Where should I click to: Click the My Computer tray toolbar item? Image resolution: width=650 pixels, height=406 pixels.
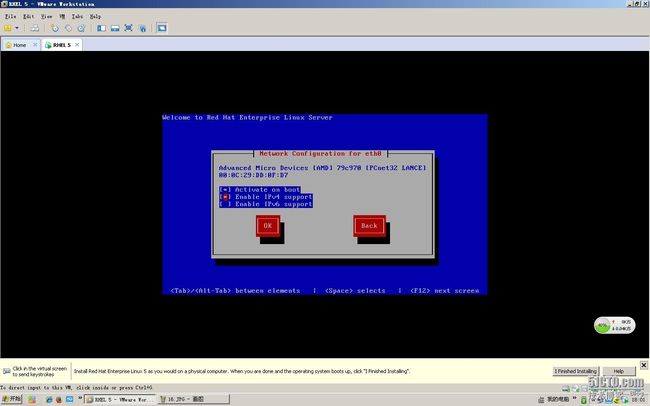click(x=553, y=399)
